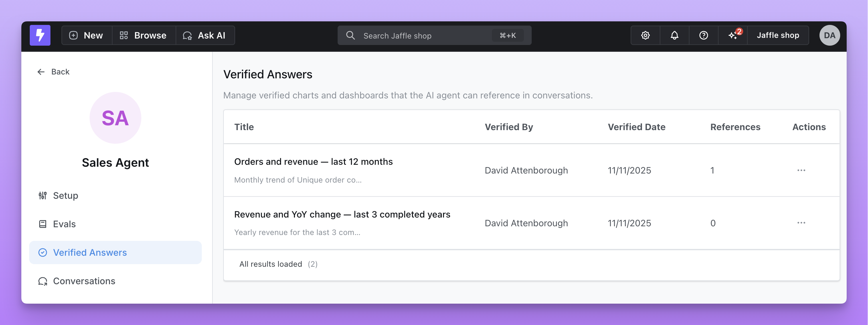Open actions menu for Revenue and YoY row

pyautogui.click(x=801, y=223)
